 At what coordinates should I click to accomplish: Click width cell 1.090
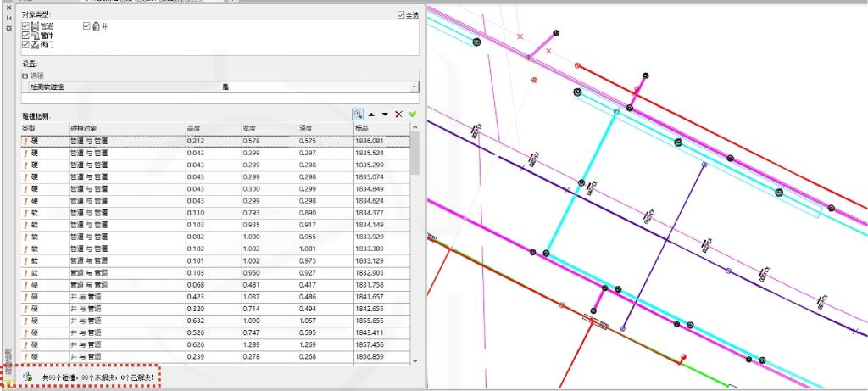[270, 321]
